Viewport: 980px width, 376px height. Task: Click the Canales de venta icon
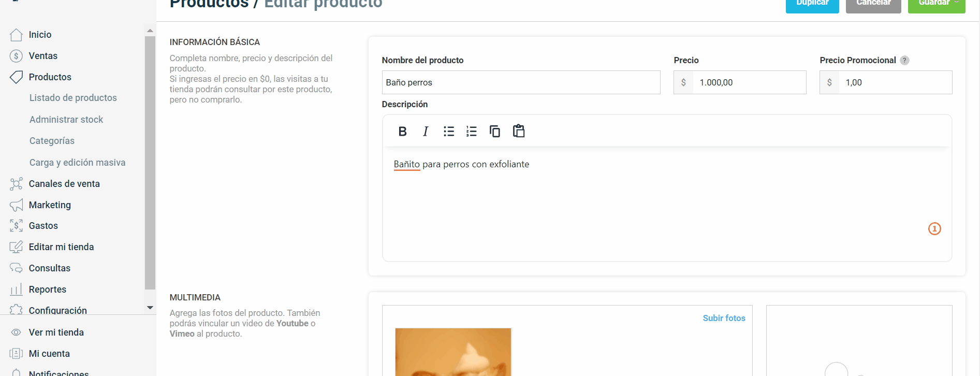[16, 184]
